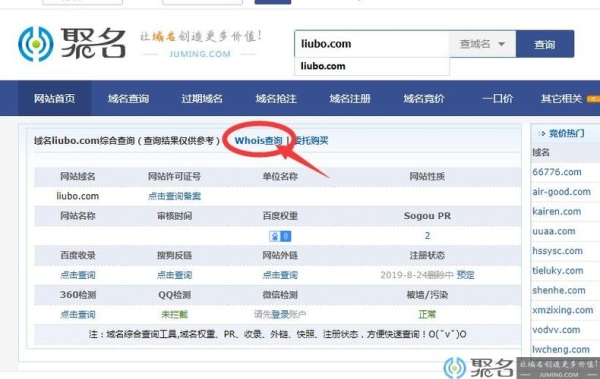
Task: Click the 点击查询备案 link
Action: (x=174, y=196)
